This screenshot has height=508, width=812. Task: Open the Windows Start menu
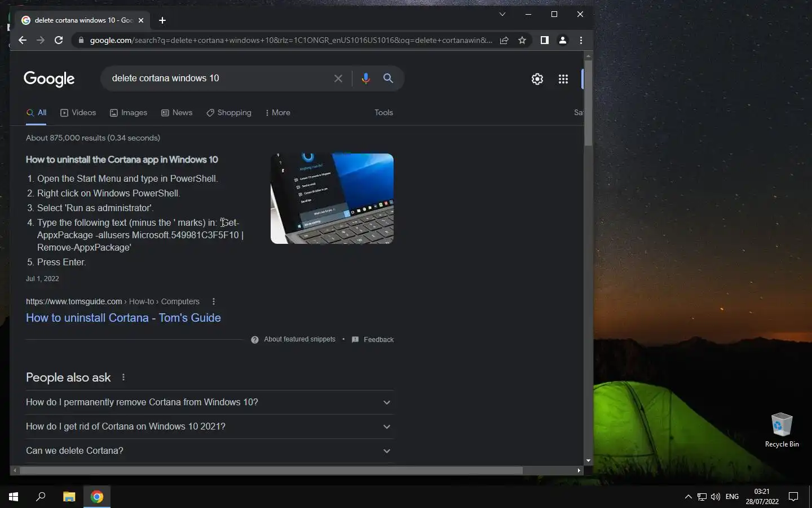(x=14, y=497)
